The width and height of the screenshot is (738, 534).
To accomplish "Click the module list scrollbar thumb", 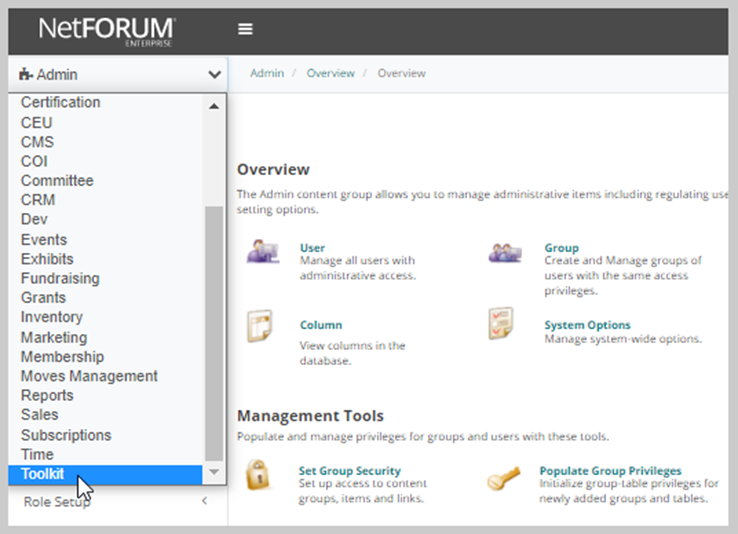I will pyautogui.click(x=214, y=334).
